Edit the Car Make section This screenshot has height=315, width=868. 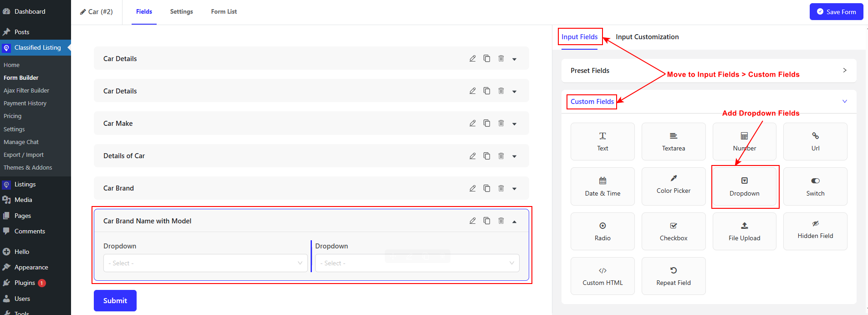tap(473, 123)
